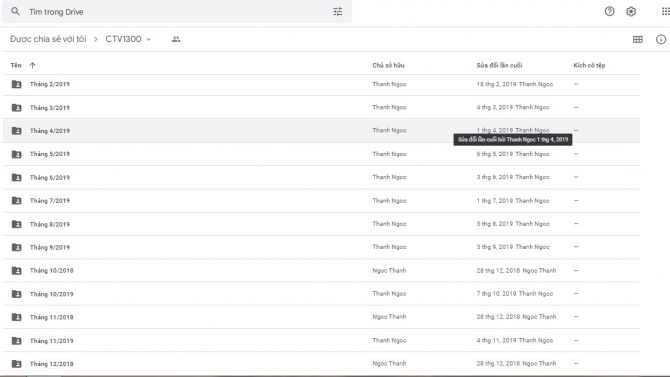Click the folder icon of Tháng 9/2019
670x377 pixels.
point(16,247)
